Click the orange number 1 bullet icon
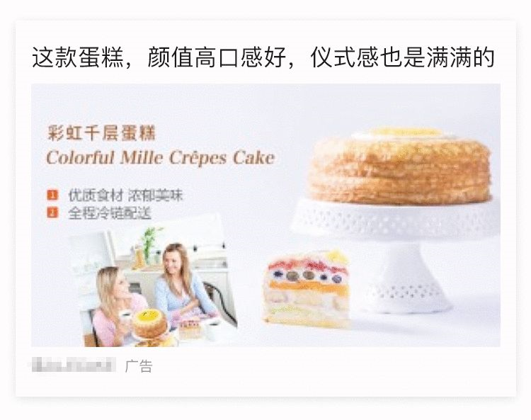531x420 pixels. click(x=52, y=195)
